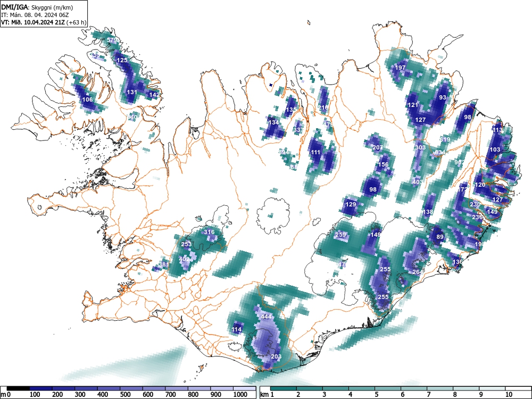The image size is (532, 399).
Task: Click the 'DMI/IGA: Skyggni (m/km)' title text
Action: pyautogui.click(x=37, y=7)
